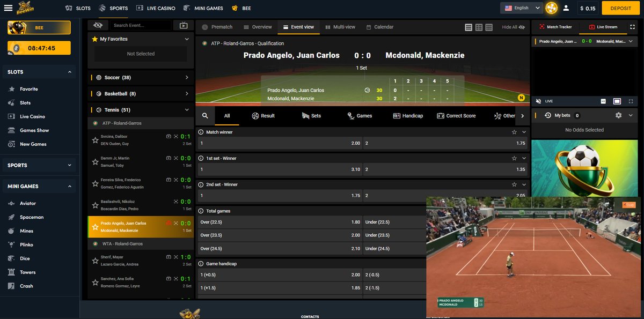Select the large player size in stream controls
The width and height of the screenshot is (644, 319).
[x=617, y=101]
